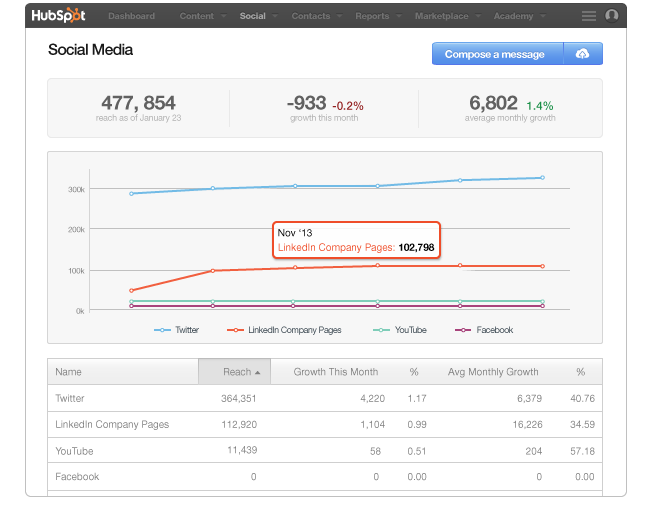Screen dimensions: 650x525
Task: Click tooltip value 102,798
Action: 416,248
